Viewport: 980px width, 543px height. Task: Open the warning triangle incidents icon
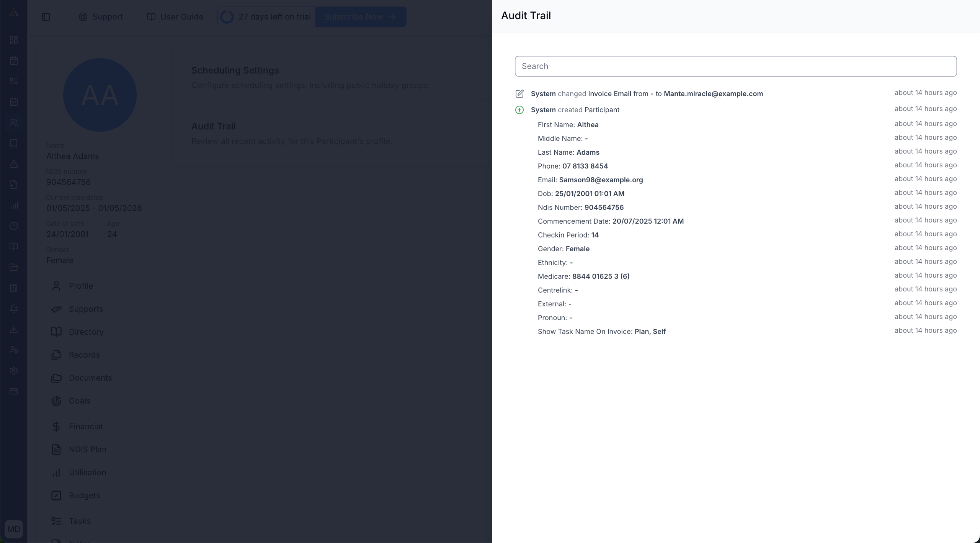pos(14,164)
